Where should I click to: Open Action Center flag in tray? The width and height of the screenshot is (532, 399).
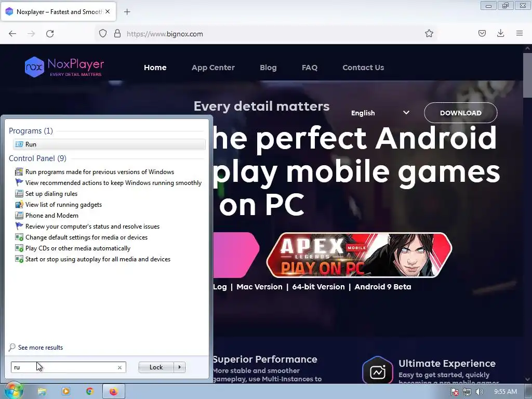(x=455, y=392)
